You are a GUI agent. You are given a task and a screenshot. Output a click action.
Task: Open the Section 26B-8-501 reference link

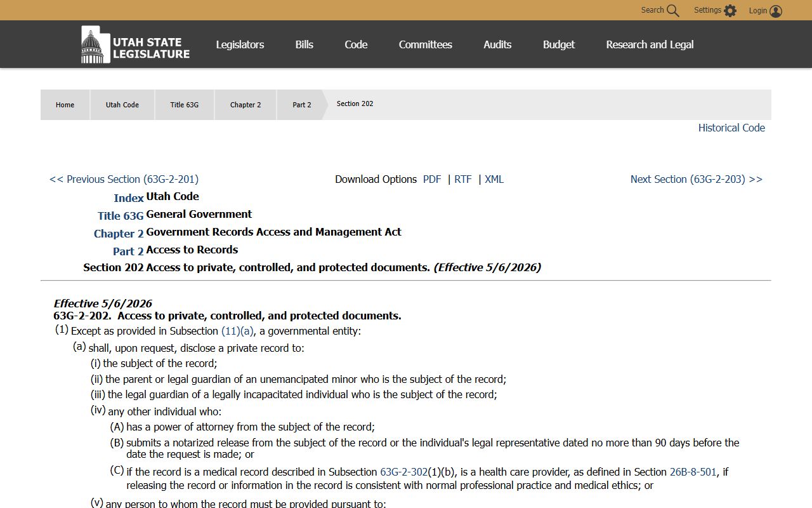click(693, 472)
